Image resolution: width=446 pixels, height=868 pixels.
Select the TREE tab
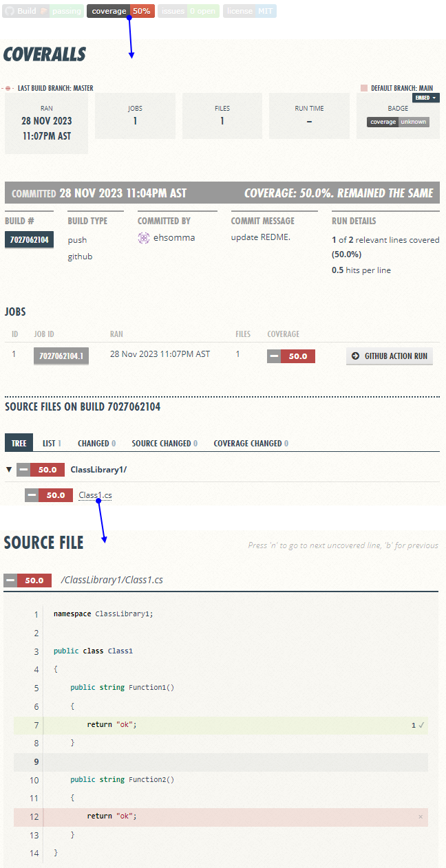coord(19,443)
